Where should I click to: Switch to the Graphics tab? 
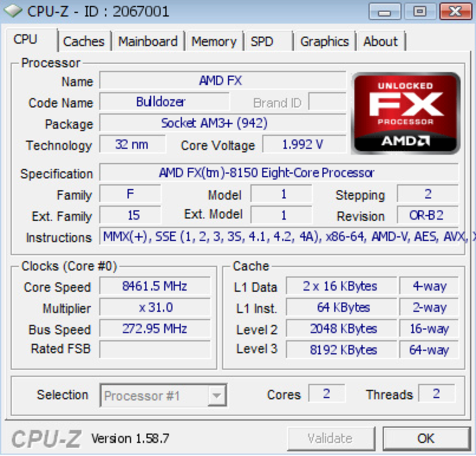(324, 41)
